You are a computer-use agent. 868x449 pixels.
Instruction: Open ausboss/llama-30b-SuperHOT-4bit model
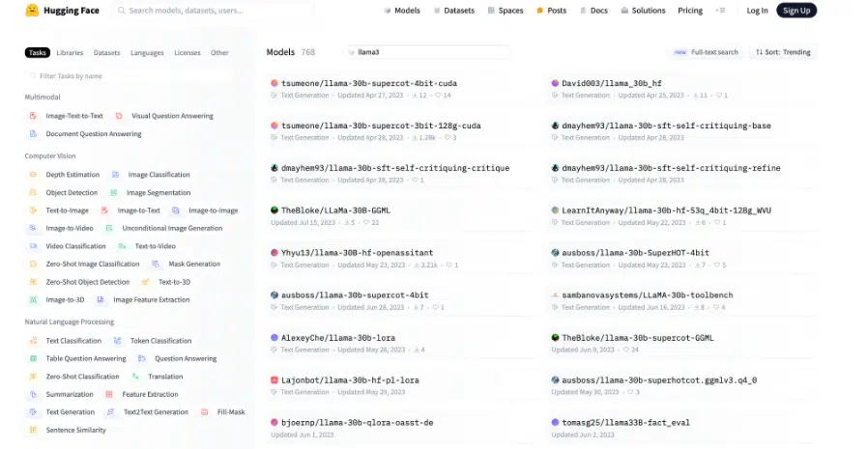(635, 253)
